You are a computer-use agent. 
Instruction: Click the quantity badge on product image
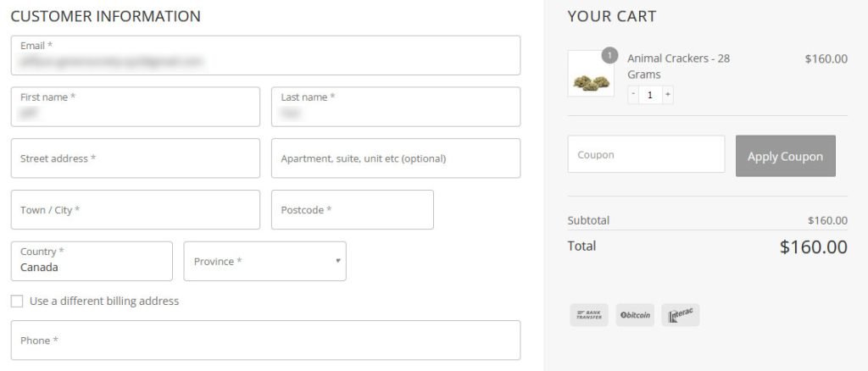(x=609, y=56)
